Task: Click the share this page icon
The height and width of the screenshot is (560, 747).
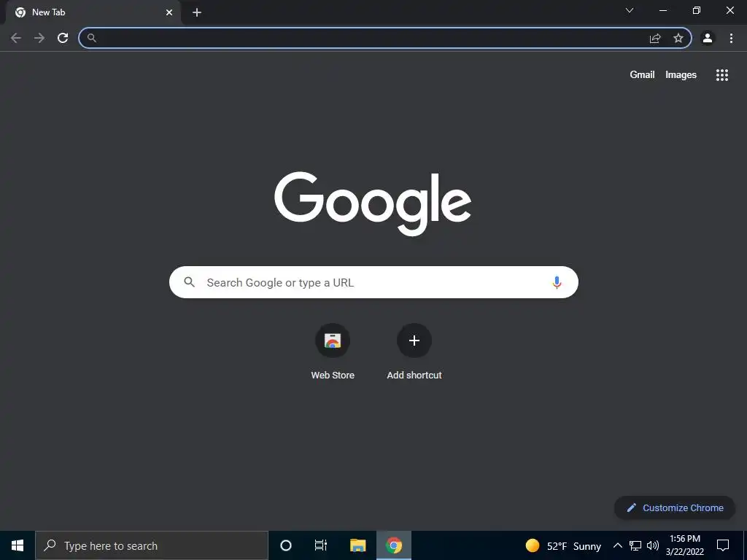Action: click(655, 39)
